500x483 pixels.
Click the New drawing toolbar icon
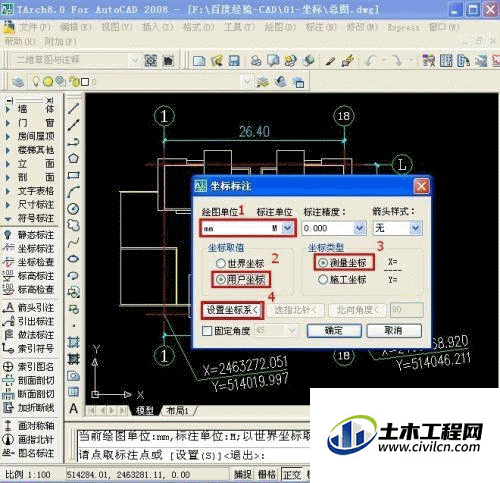[199, 61]
